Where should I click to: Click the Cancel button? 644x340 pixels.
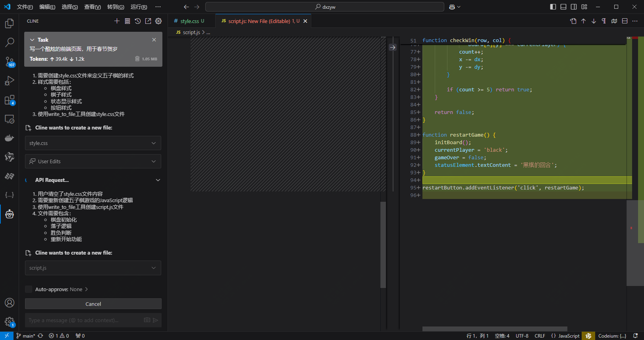point(93,304)
